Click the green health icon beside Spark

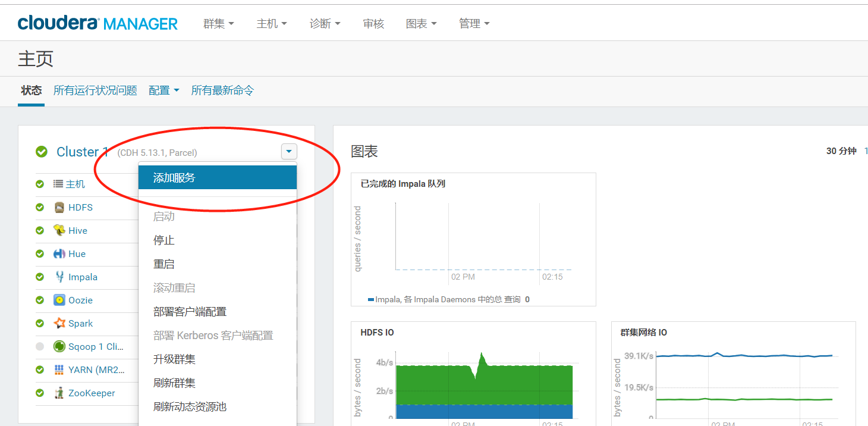pyautogui.click(x=40, y=324)
